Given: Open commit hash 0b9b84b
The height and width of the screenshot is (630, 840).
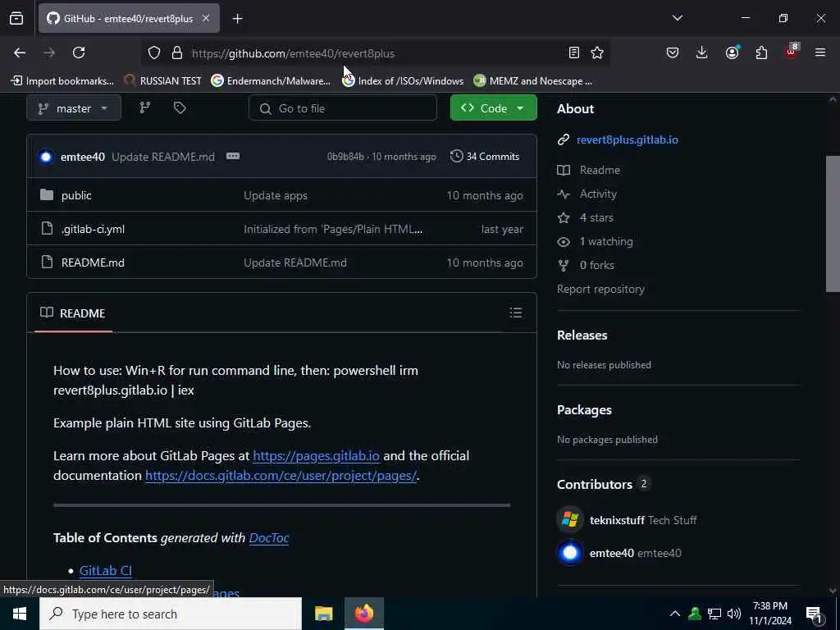Looking at the screenshot, I should point(345,157).
